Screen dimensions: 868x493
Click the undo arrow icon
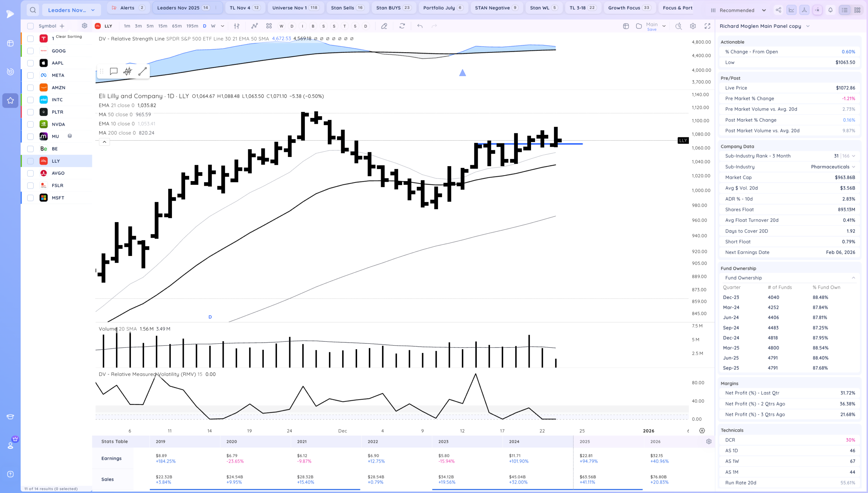[x=420, y=26]
